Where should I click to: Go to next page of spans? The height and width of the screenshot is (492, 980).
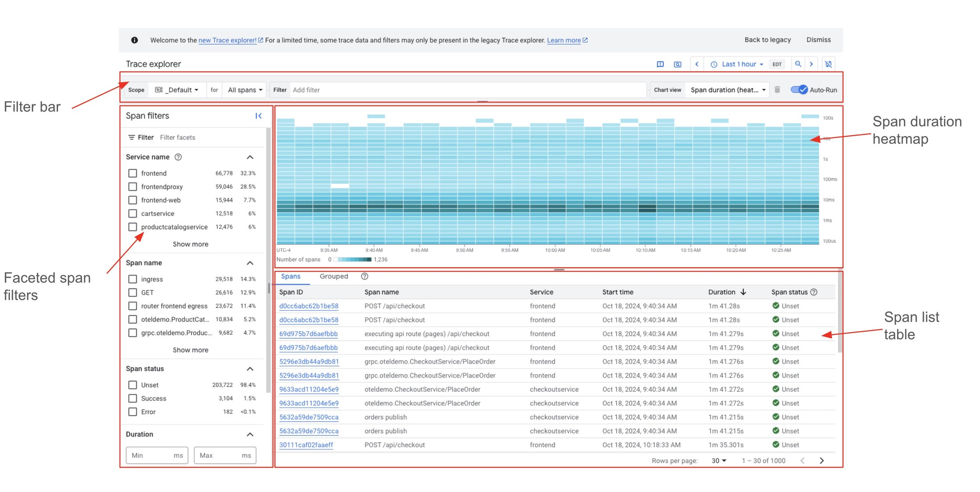point(821,461)
